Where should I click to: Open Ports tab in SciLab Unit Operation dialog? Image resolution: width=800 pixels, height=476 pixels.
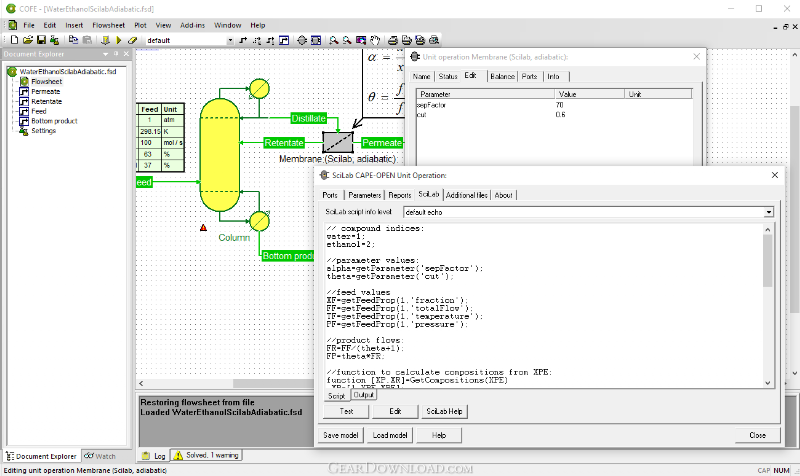click(330, 195)
